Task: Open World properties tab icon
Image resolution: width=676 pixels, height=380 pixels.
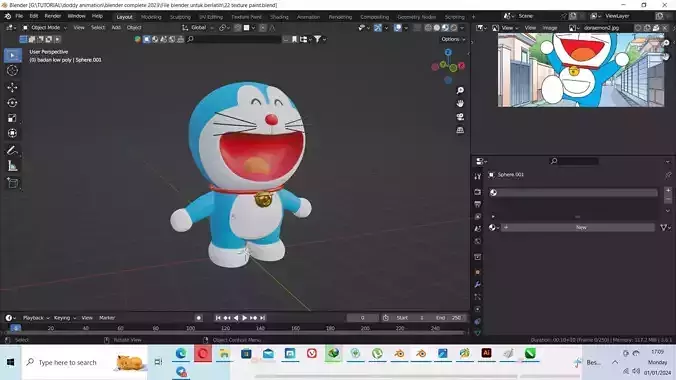Action: coord(478,241)
